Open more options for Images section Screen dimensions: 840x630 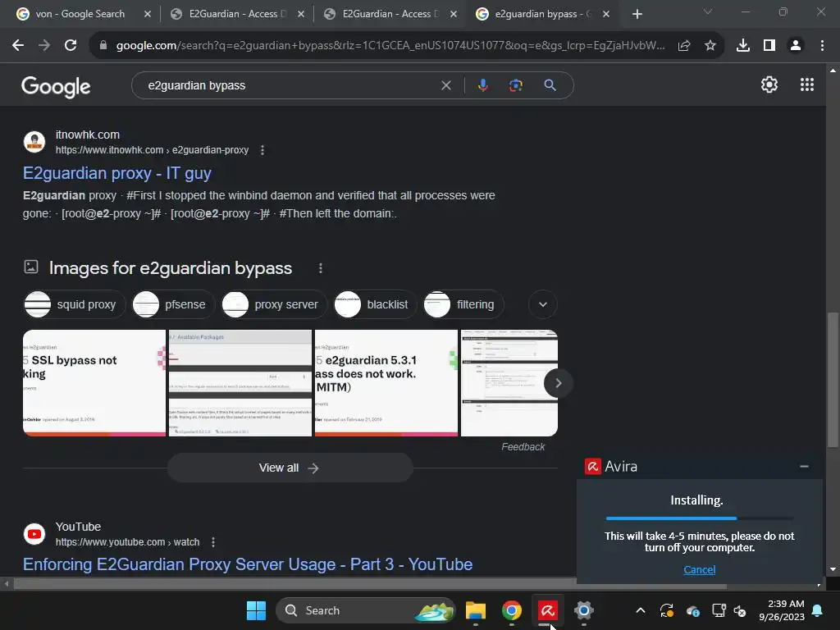tap(321, 268)
